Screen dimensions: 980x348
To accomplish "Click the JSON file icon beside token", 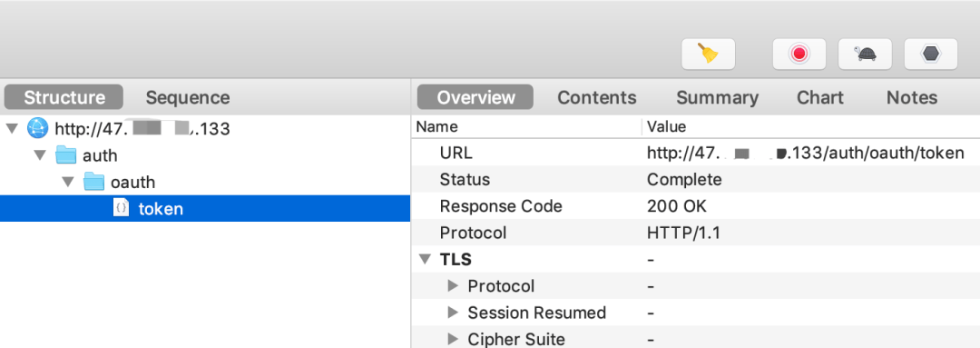I will coord(121,207).
